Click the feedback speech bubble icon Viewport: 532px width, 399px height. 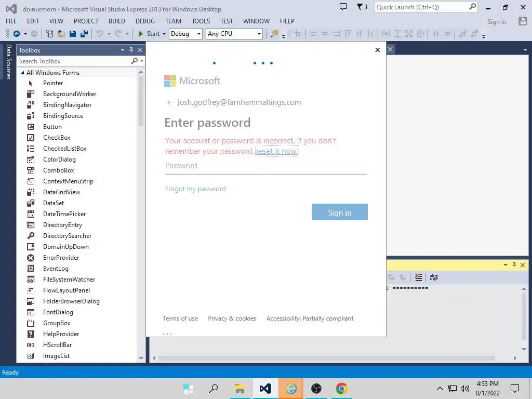pyautogui.click(x=343, y=7)
